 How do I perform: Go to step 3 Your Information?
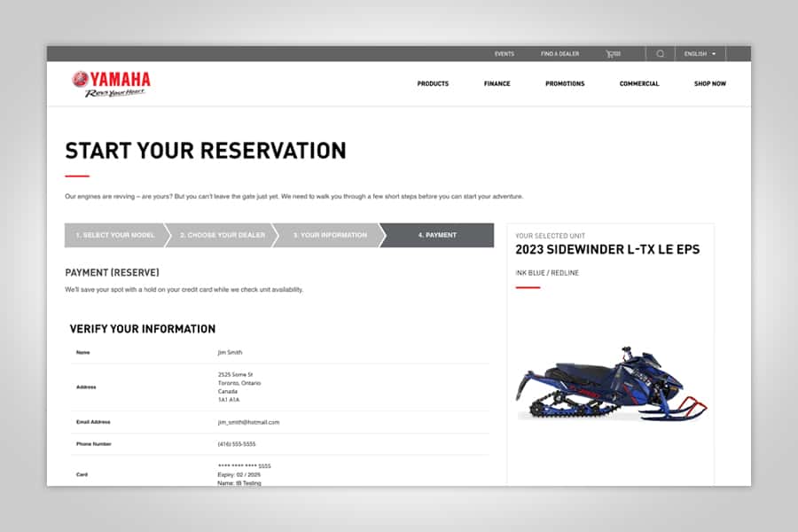click(330, 235)
